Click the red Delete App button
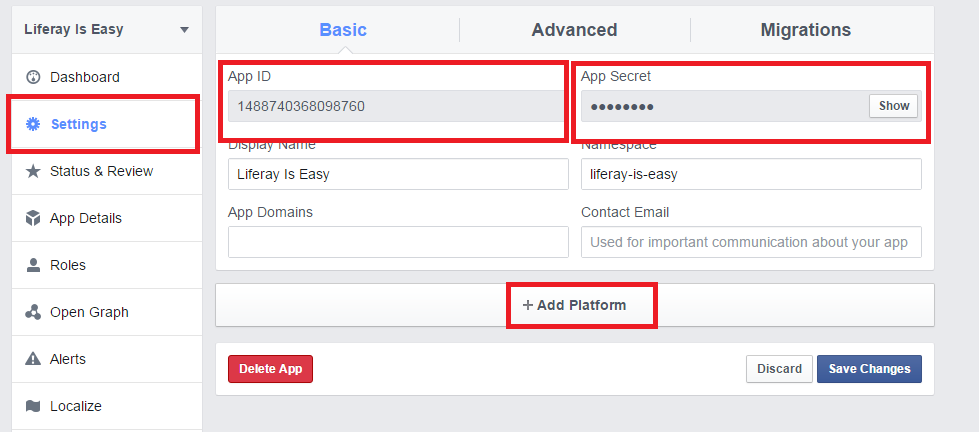The image size is (979, 432). (x=270, y=369)
